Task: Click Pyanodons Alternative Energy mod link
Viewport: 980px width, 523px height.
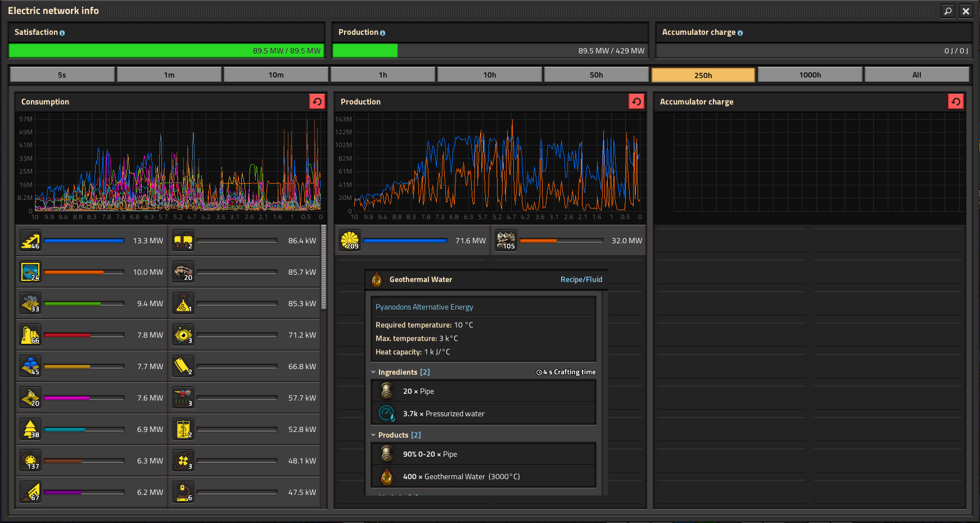Action: (424, 307)
